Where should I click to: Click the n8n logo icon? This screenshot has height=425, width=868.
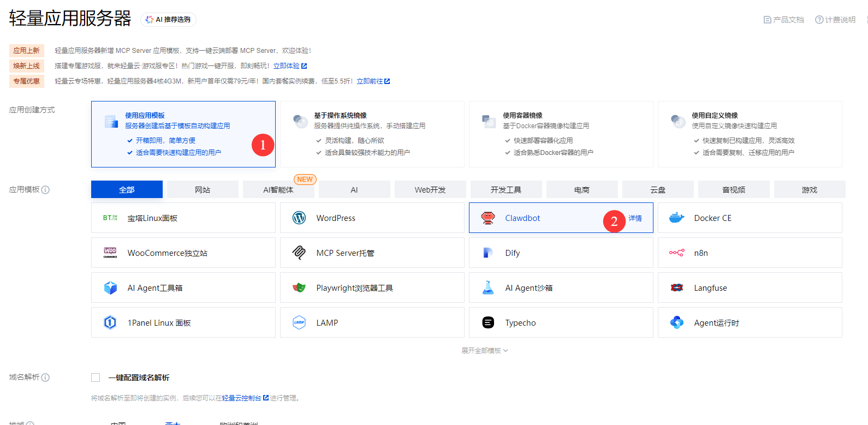point(677,253)
